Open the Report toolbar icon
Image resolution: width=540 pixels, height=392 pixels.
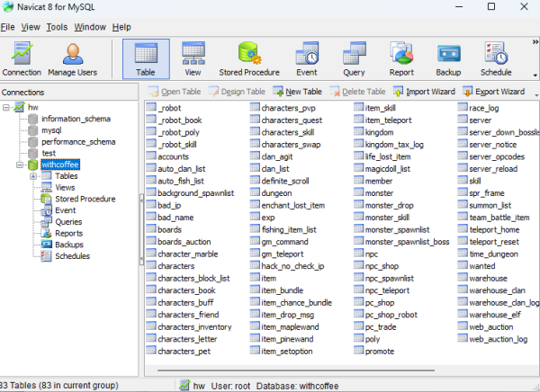[401, 58]
